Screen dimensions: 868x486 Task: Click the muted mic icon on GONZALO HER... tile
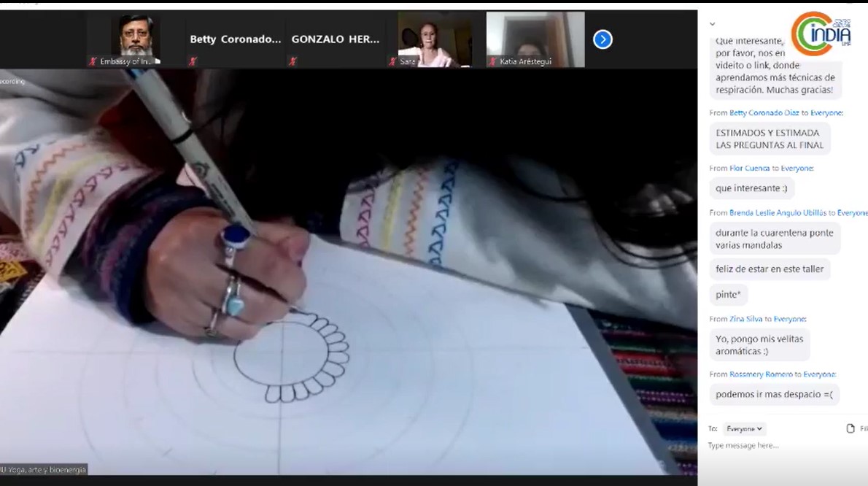292,61
